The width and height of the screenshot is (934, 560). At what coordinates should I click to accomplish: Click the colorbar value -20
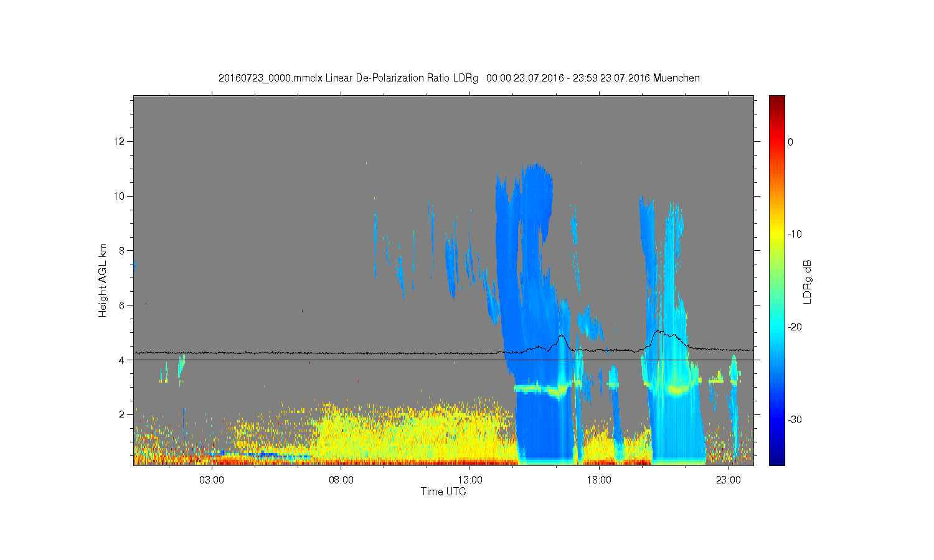795,327
